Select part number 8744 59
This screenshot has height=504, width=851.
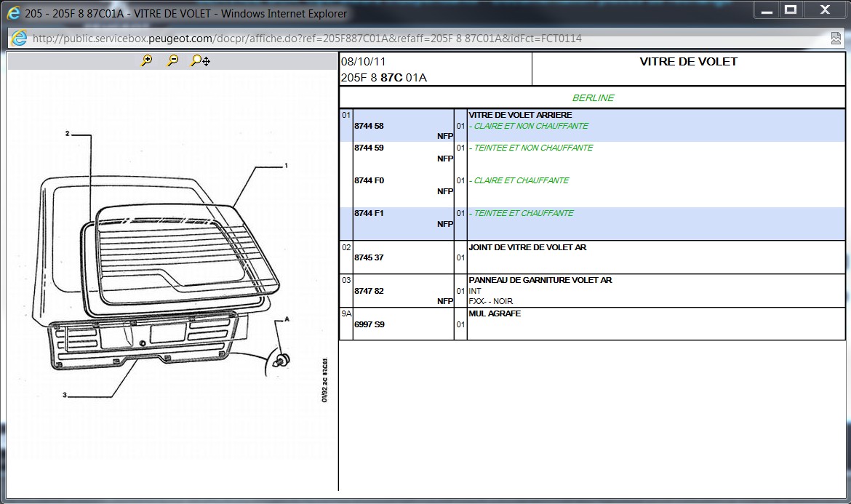pyautogui.click(x=369, y=148)
